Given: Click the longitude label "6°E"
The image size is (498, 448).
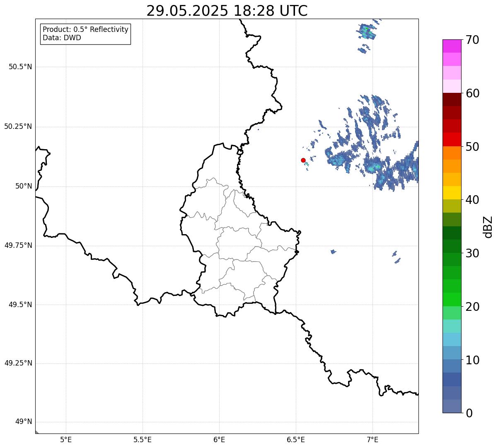Looking at the screenshot, I should (219, 439).
